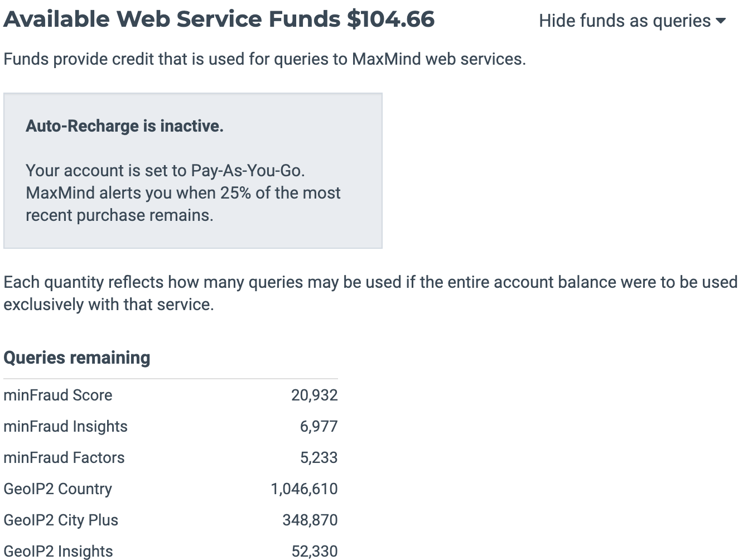Click the 6,977 minFraud Insights query count
The width and height of the screenshot is (743, 560).
click(319, 427)
